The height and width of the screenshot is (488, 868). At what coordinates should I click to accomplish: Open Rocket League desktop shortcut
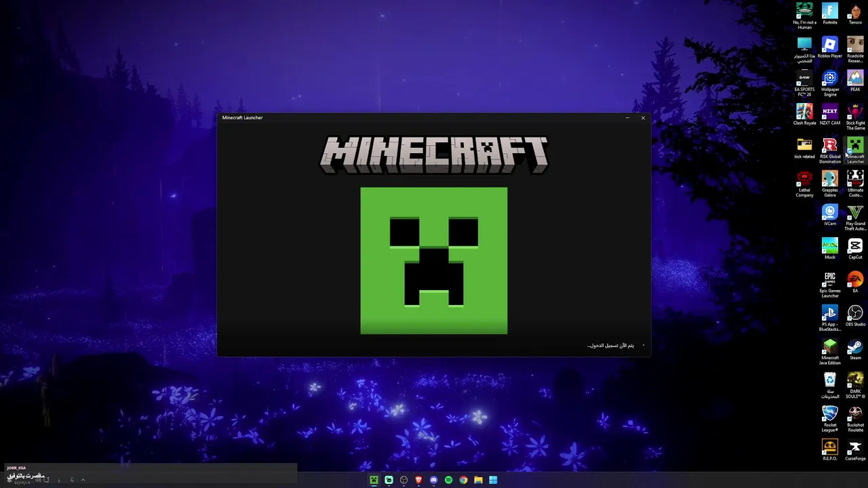pyautogui.click(x=830, y=418)
